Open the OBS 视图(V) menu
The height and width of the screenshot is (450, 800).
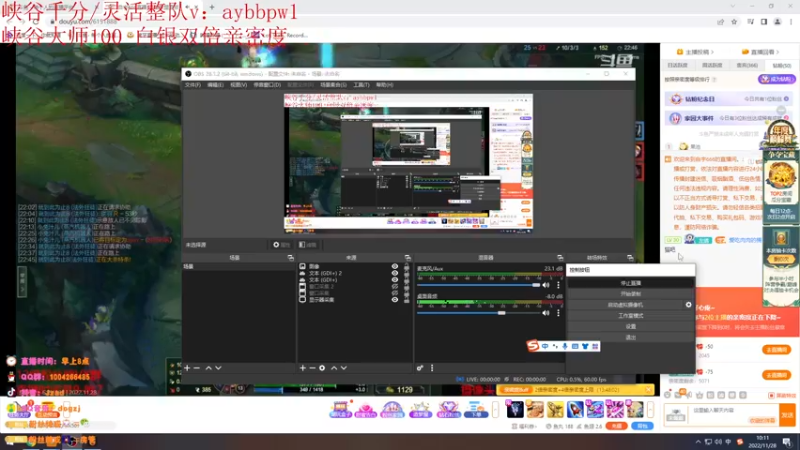[x=238, y=85]
